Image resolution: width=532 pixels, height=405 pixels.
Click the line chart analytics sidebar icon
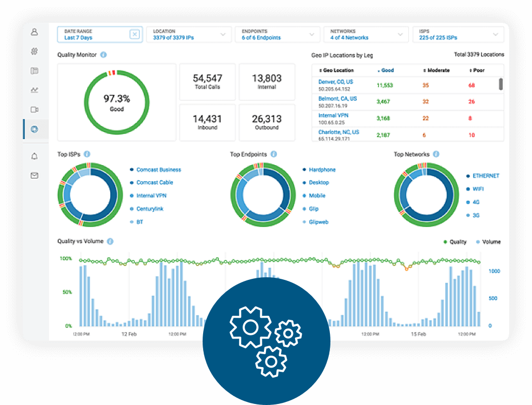(34, 90)
